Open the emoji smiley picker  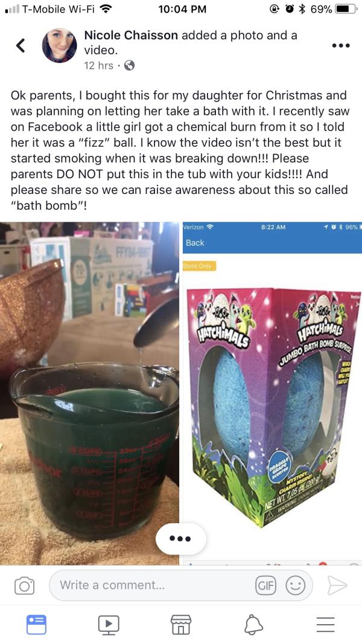click(295, 585)
